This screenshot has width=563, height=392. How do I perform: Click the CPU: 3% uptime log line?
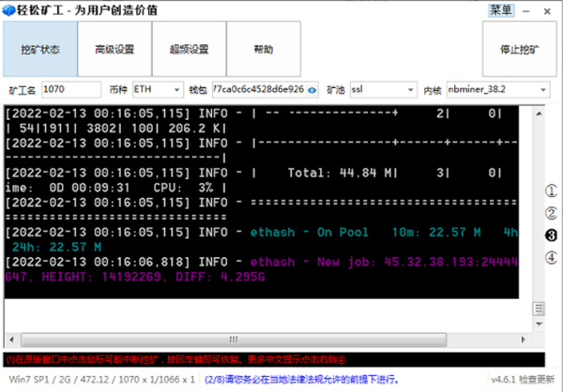[115, 188]
